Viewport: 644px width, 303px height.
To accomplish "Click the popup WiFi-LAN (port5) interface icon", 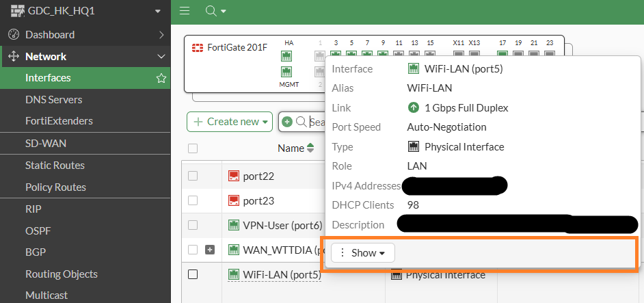I will coord(413,68).
